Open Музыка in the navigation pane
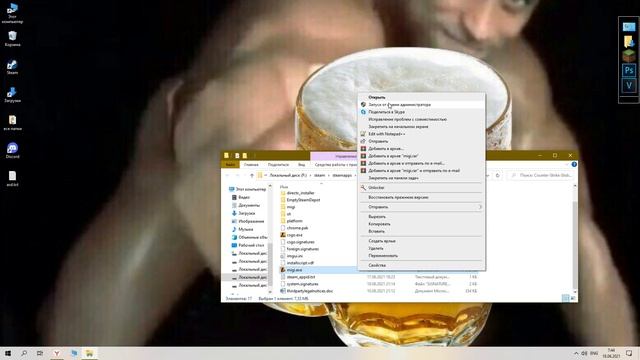The image size is (640, 360). 245,229
